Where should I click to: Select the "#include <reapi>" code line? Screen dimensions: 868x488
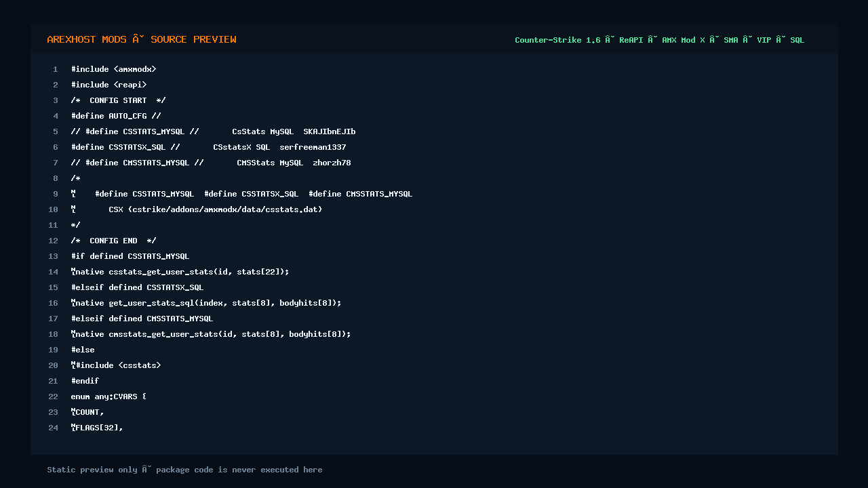[x=109, y=85]
